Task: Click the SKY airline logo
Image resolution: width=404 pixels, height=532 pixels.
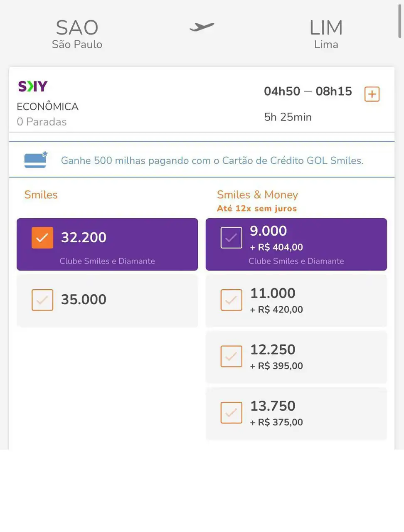Action: [33, 86]
